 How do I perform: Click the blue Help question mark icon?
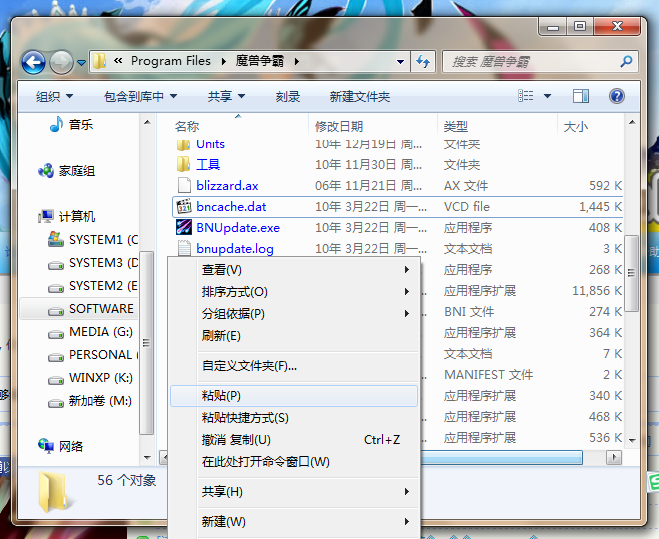(x=617, y=96)
